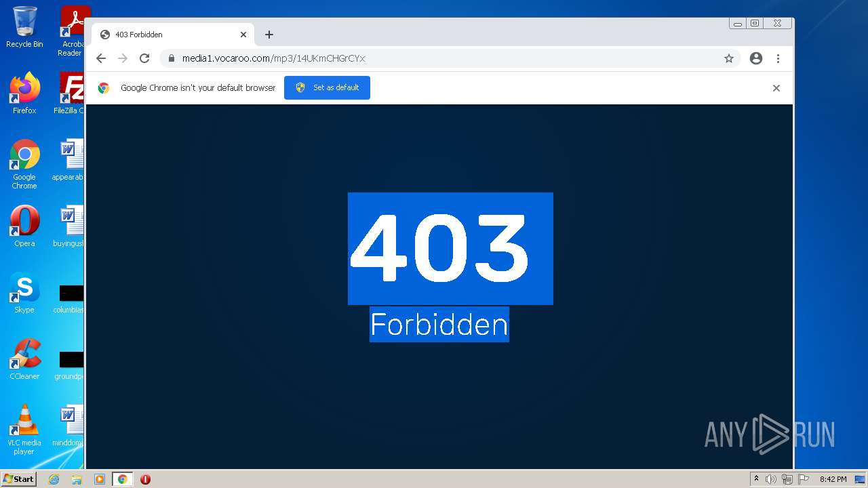Viewport: 868px width, 488px height.
Task: Switch to Chrome taskbar button
Action: (x=122, y=479)
